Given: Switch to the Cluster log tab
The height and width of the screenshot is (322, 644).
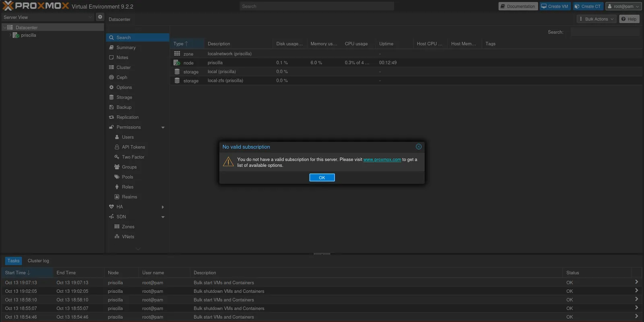Looking at the screenshot, I should point(38,261).
